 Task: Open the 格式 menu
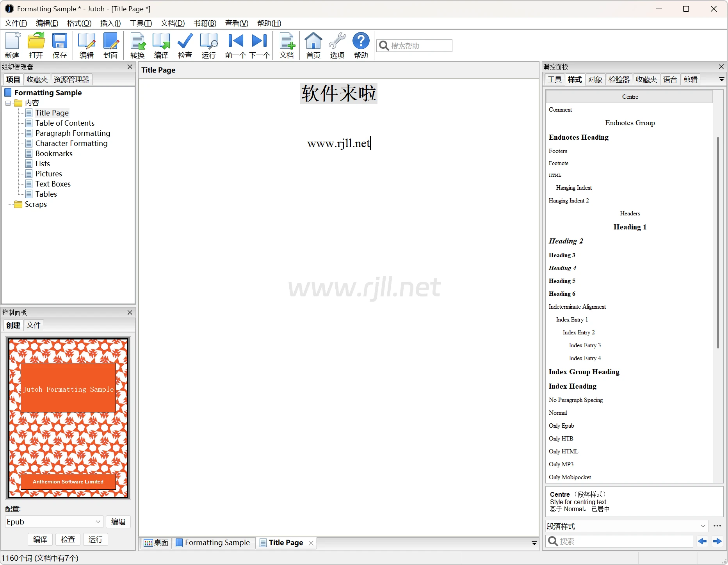coord(79,23)
